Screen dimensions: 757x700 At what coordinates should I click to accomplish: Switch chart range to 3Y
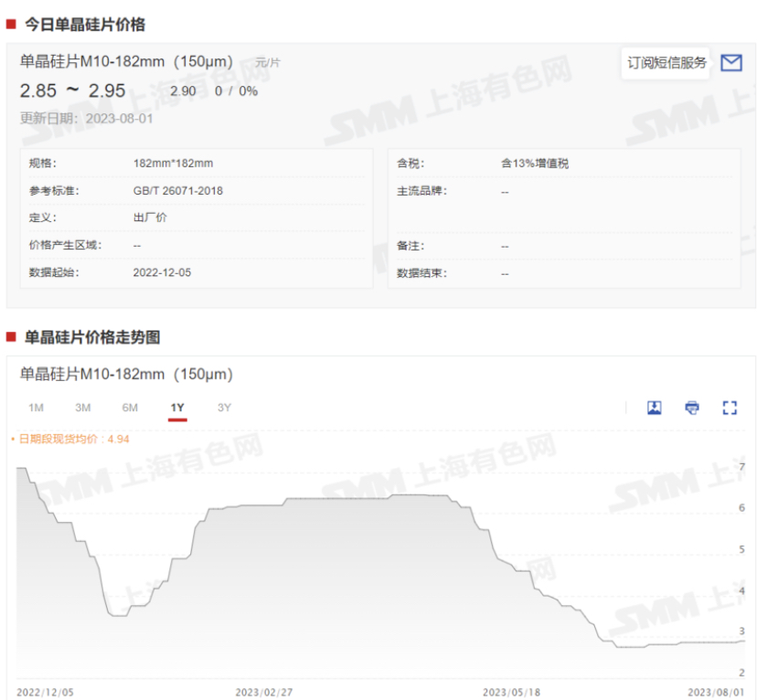(x=224, y=408)
